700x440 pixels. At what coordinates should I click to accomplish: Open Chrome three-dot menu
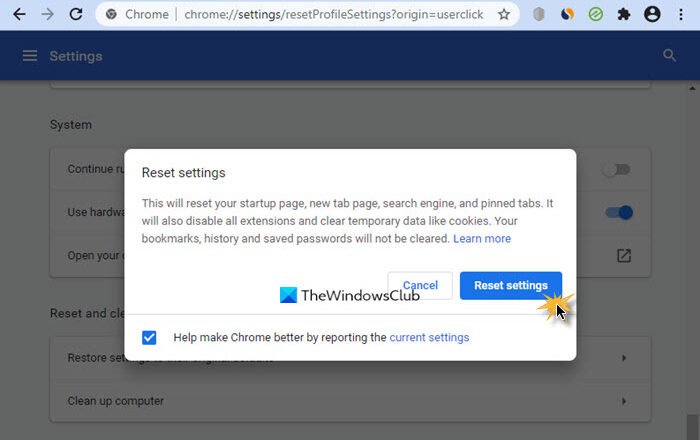[x=681, y=14]
